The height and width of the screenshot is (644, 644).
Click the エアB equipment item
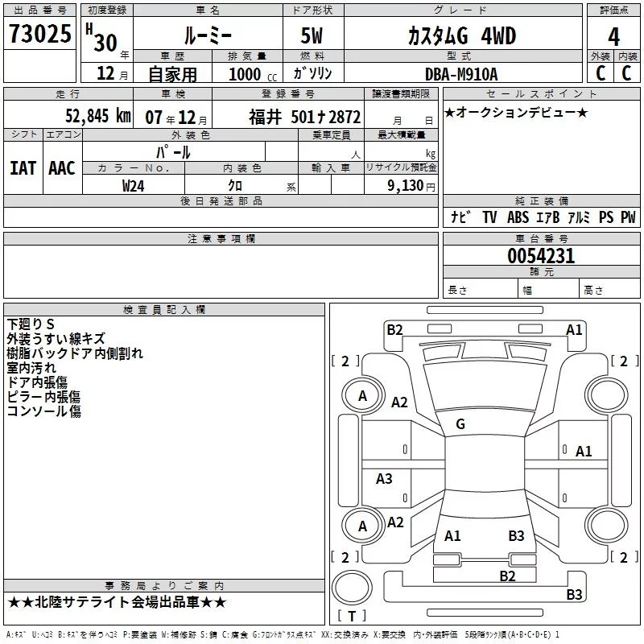(548, 217)
